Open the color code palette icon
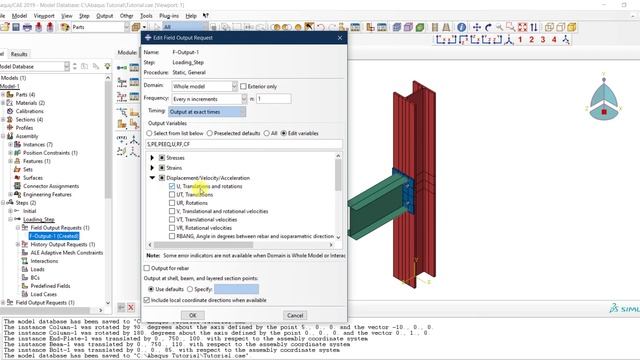The image size is (640, 360). [x=64, y=27]
